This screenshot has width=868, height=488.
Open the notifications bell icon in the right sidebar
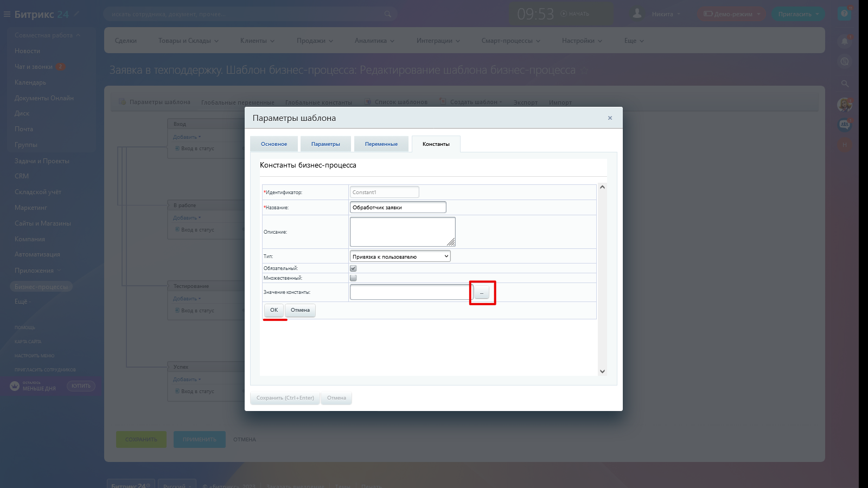[845, 41]
